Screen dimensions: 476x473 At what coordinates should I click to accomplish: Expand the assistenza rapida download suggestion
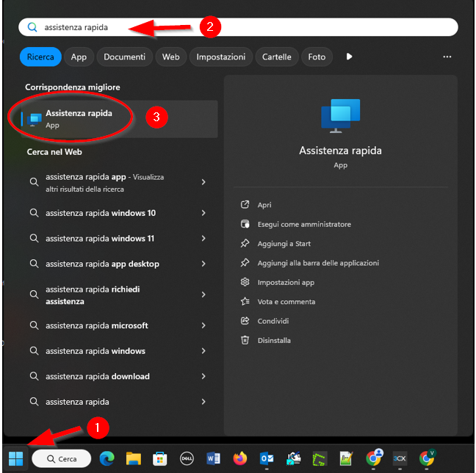tap(203, 377)
